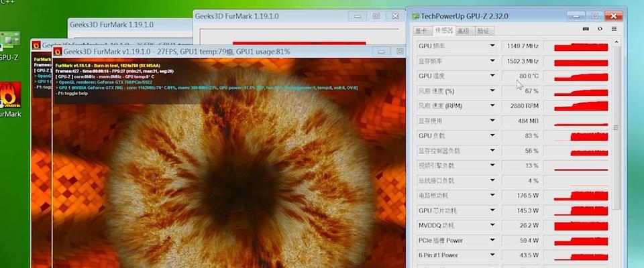644x268 pixels.
Task: Click the GPU-Z refresh icon
Action: tap(600, 29)
